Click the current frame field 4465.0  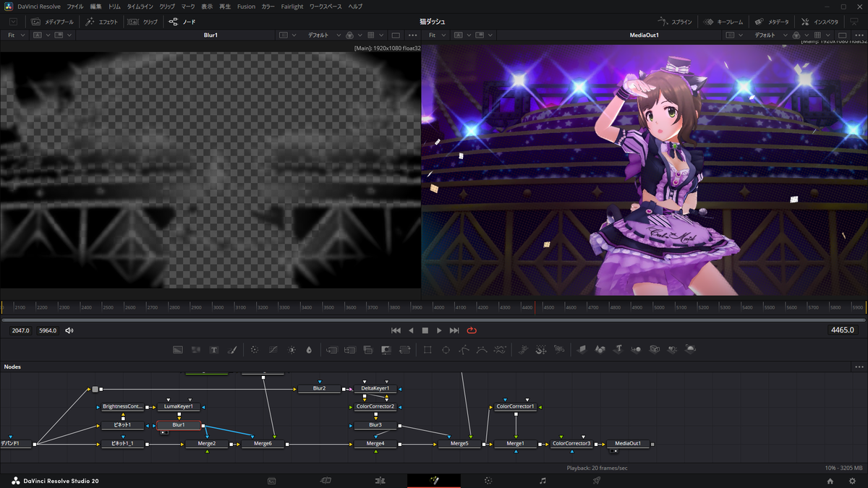click(x=843, y=330)
